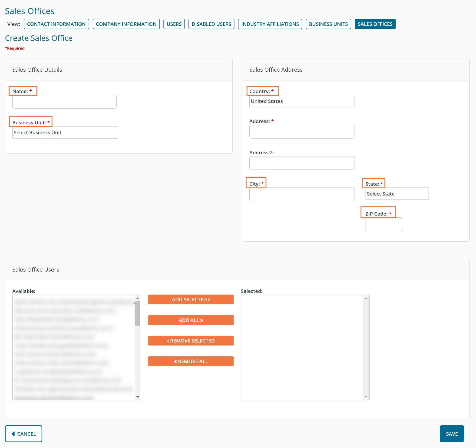476x448 pixels.
Task: Go to Disabled Users view
Action: tap(211, 24)
